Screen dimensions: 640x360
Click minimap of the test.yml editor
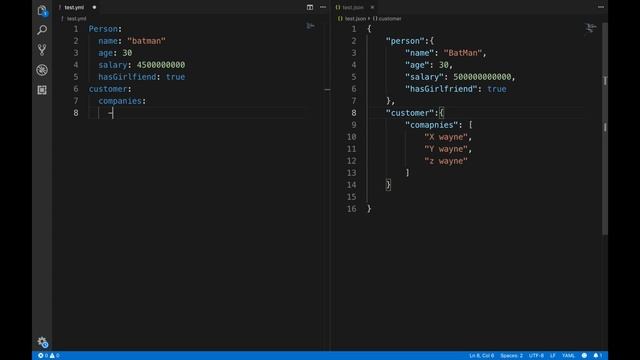(311, 26)
